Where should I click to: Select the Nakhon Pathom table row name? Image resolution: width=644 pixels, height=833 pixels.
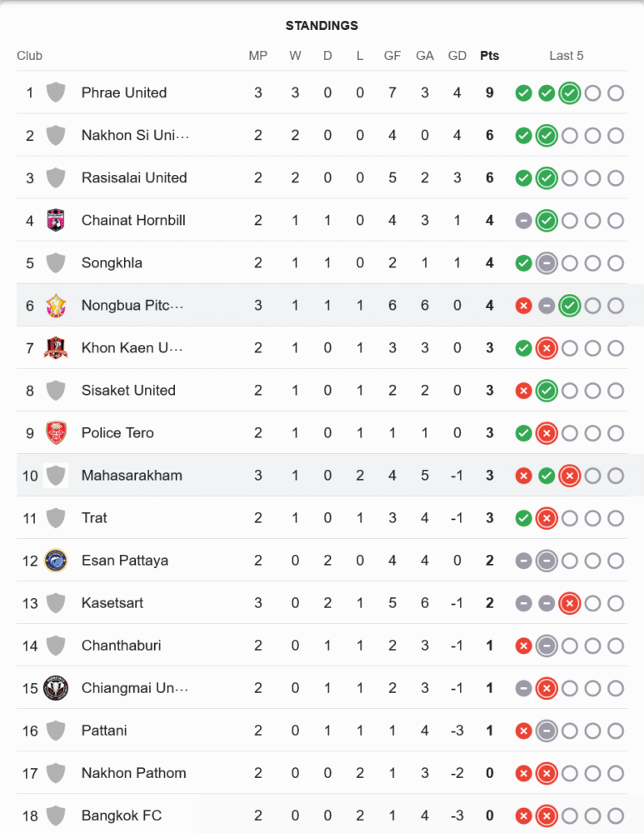pos(133,773)
